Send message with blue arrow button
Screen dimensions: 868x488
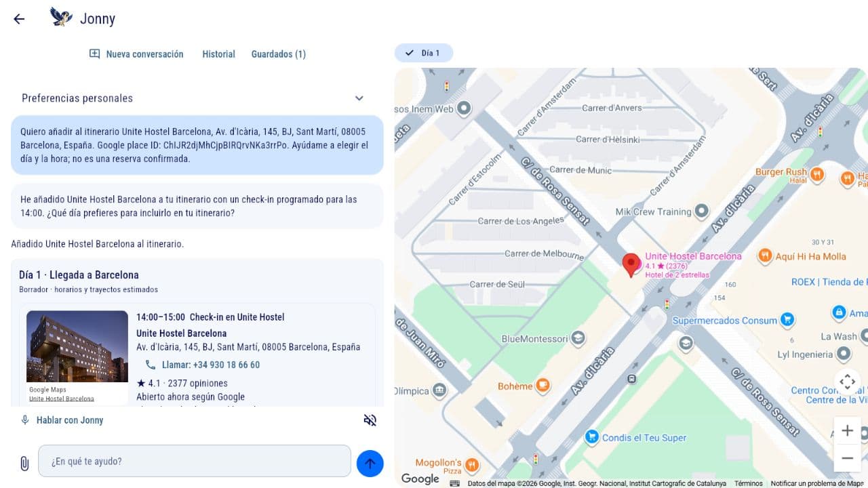point(370,464)
